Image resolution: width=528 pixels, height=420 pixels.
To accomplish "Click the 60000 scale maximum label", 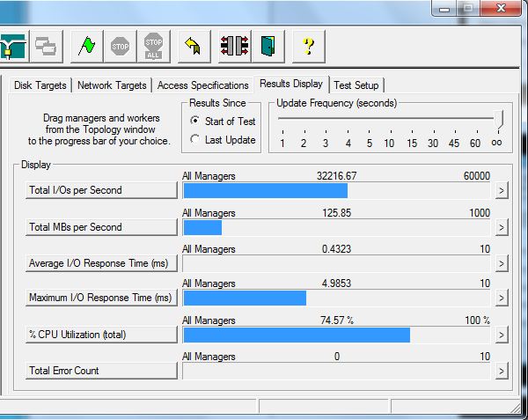I will click(476, 176).
